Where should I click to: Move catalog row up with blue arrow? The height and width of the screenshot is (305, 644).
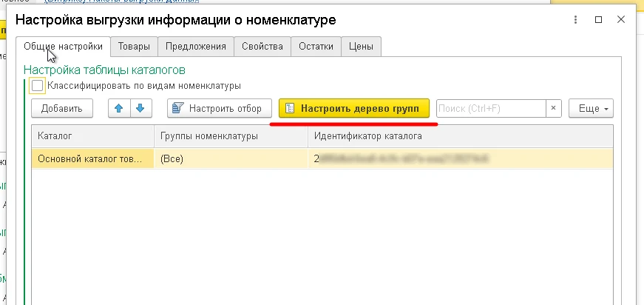click(x=119, y=109)
